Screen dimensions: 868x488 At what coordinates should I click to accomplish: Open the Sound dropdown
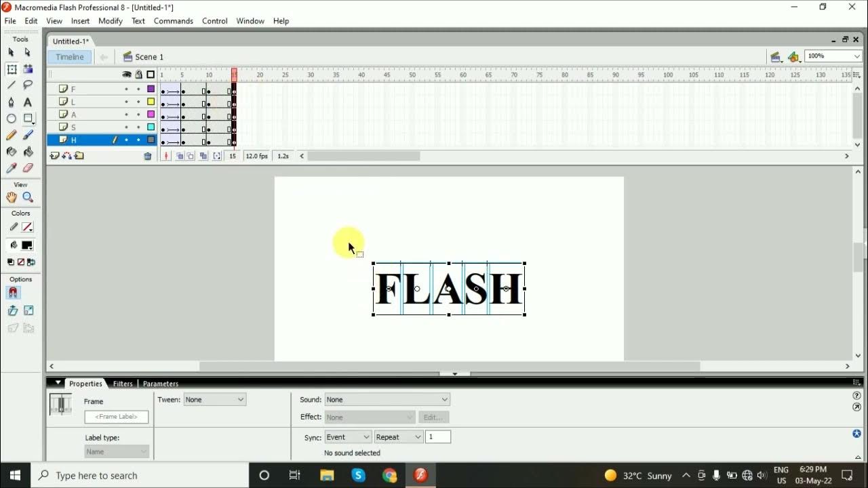point(387,400)
